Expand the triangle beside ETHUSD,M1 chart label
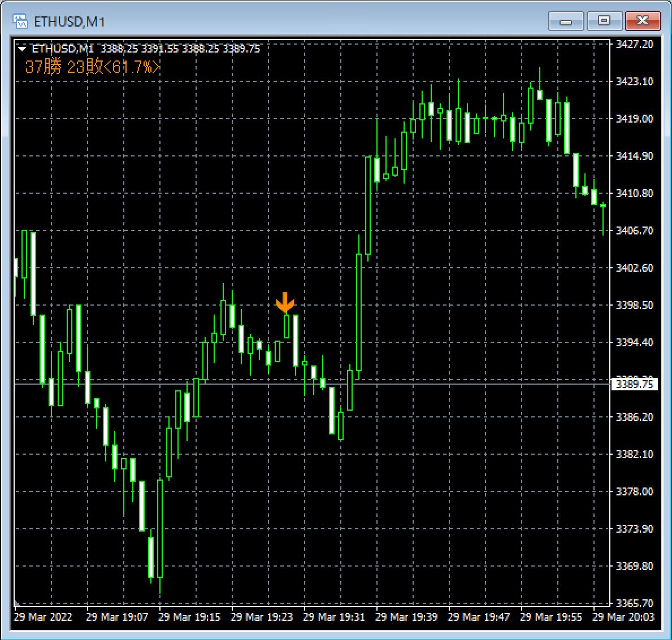 (22, 49)
